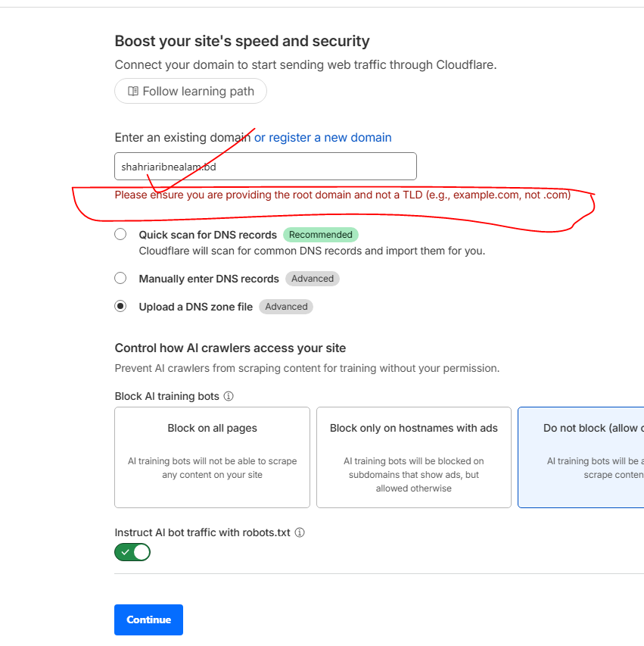Choose the Block on all pages card
Viewport: 644px width, 646px height.
point(212,457)
